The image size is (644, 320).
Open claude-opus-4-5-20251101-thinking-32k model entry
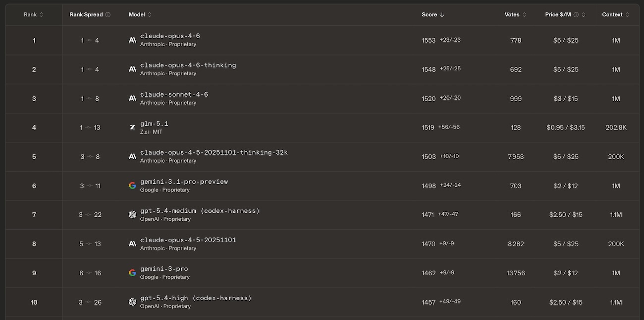[x=214, y=153]
